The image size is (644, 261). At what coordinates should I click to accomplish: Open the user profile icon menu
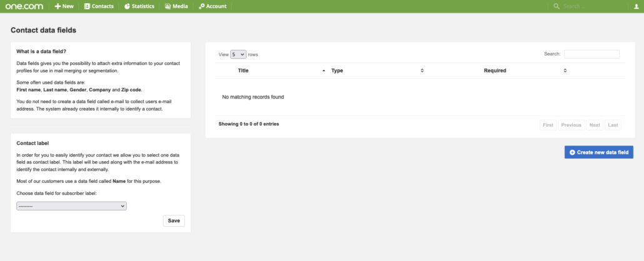pyautogui.click(x=636, y=6)
